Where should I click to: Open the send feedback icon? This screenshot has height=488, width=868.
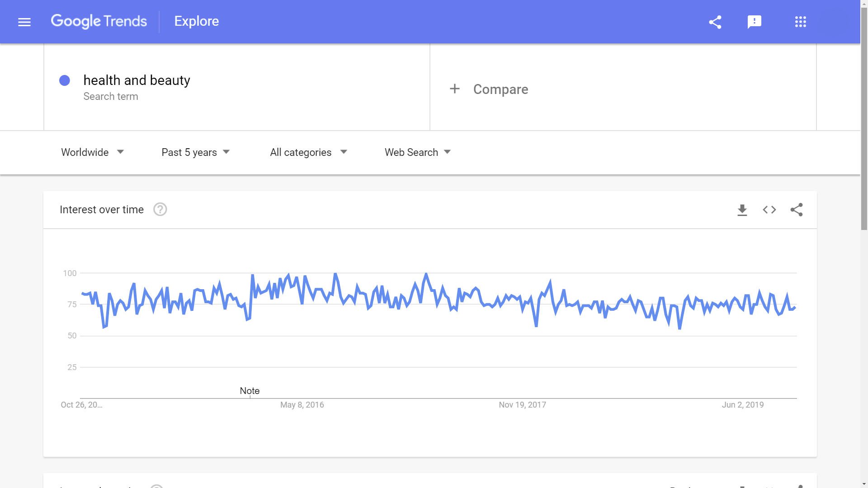click(x=754, y=22)
